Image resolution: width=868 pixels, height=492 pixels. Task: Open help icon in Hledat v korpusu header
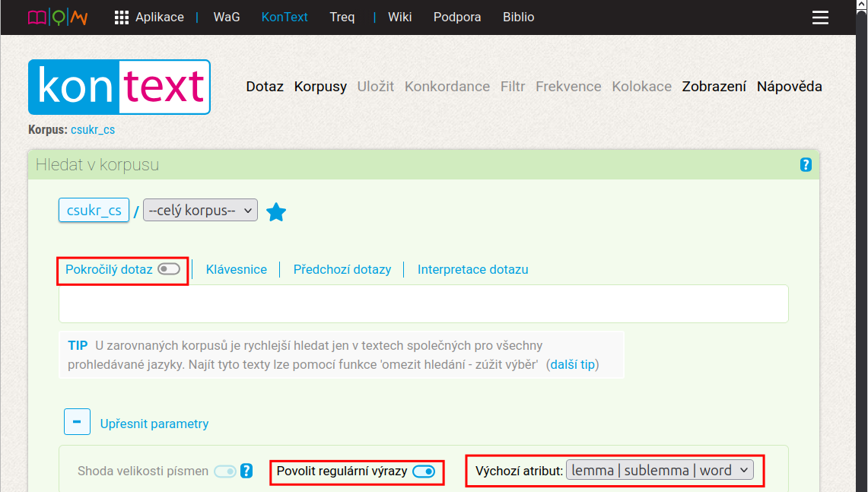(806, 165)
